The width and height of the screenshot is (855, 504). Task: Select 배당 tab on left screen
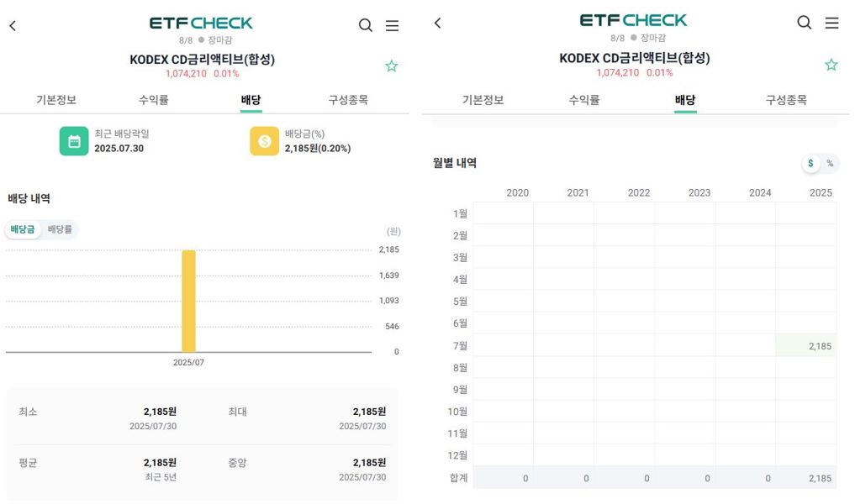point(251,100)
